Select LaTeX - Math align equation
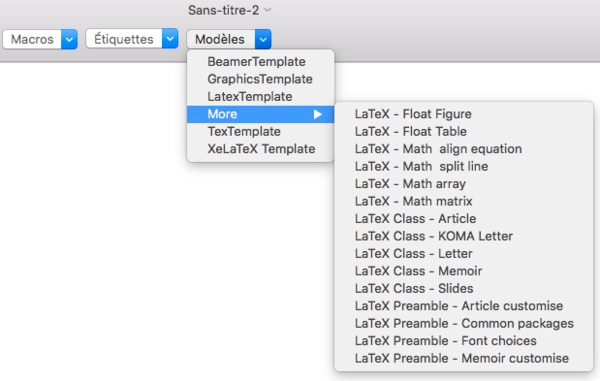The width and height of the screenshot is (600, 381). pyautogui.click(x=464, y=149)
